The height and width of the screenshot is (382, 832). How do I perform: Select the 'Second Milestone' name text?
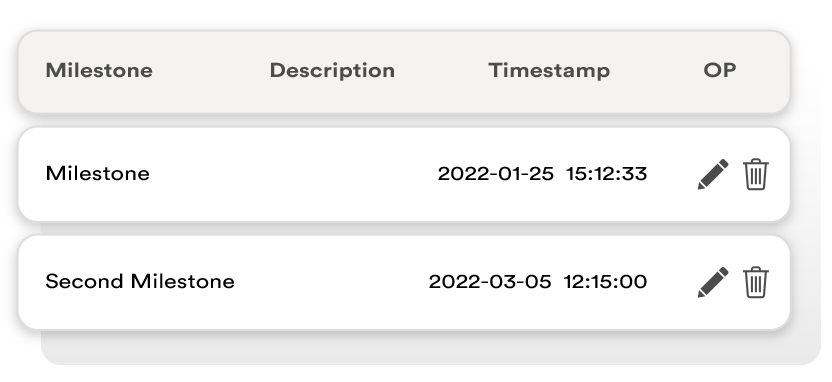pos(140,281)
